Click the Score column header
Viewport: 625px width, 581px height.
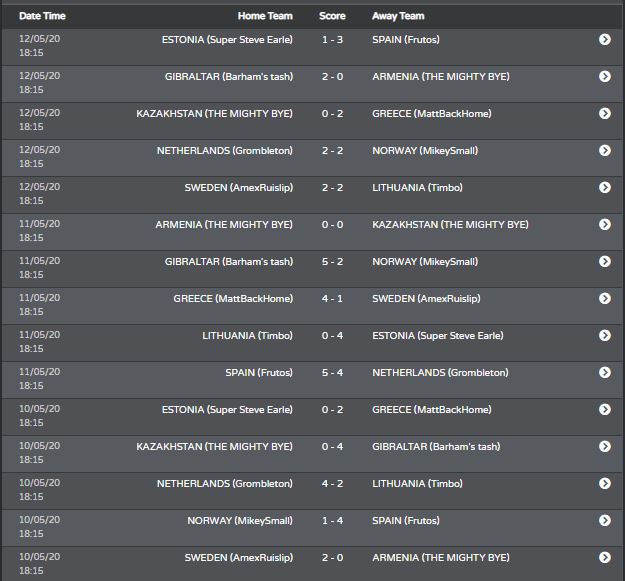pos(332,16)
